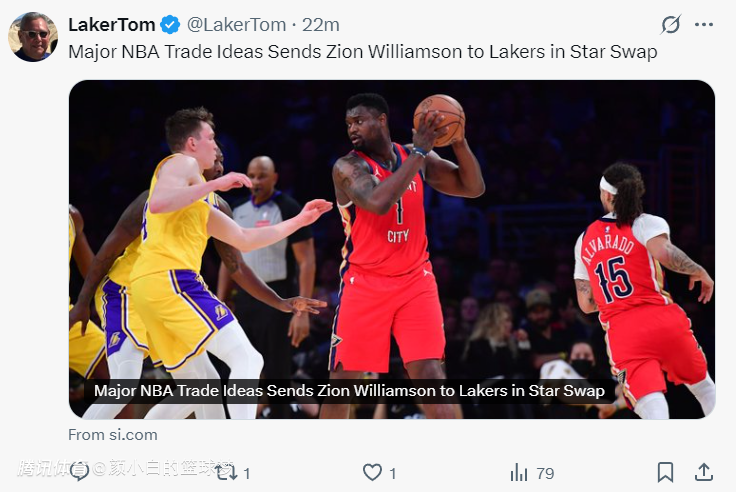Open LakerTom's profile picture avatar
This screenshot has height=492, width=736.
pyautogui.click(x=33, y=36)
